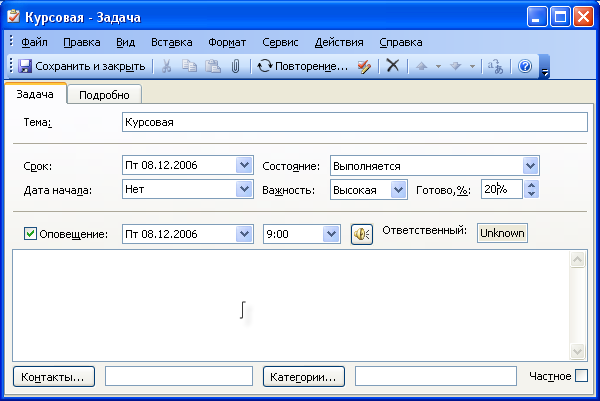Open the Действия menu
Screen dimensions: 600x401
[x=339, y=42]
